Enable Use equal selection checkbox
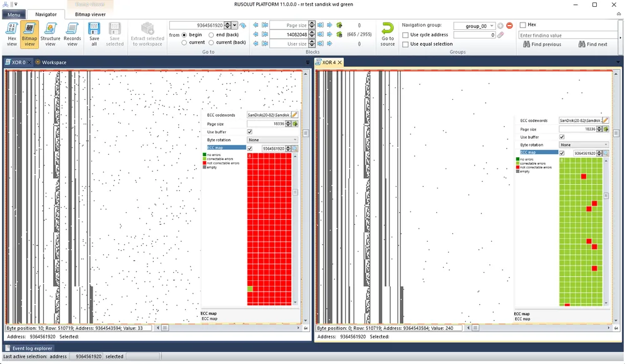 [406, 44]
